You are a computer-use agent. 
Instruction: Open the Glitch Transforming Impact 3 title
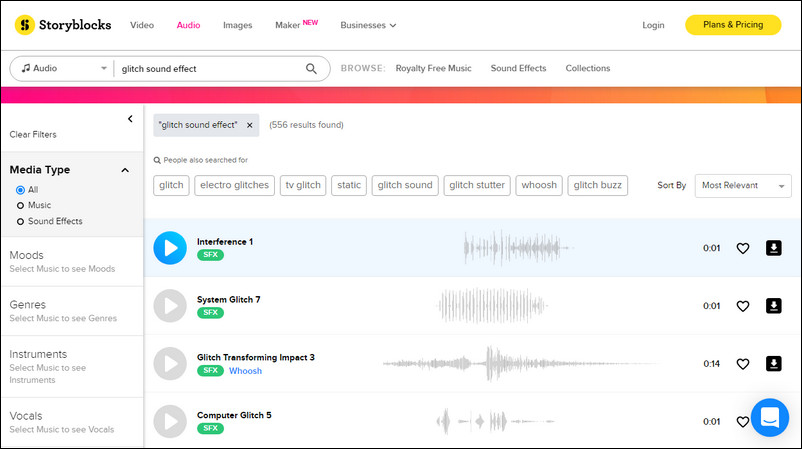(255, 357)
